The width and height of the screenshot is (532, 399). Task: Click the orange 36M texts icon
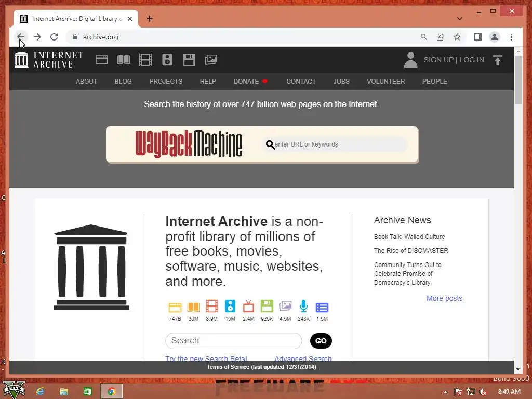point(193,308)
